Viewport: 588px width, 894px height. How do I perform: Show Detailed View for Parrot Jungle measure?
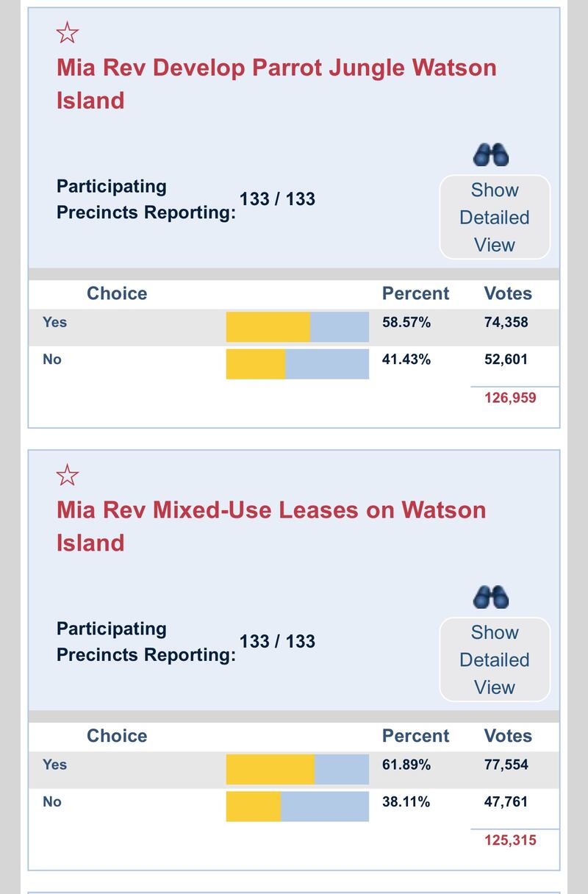coord(495,218)
